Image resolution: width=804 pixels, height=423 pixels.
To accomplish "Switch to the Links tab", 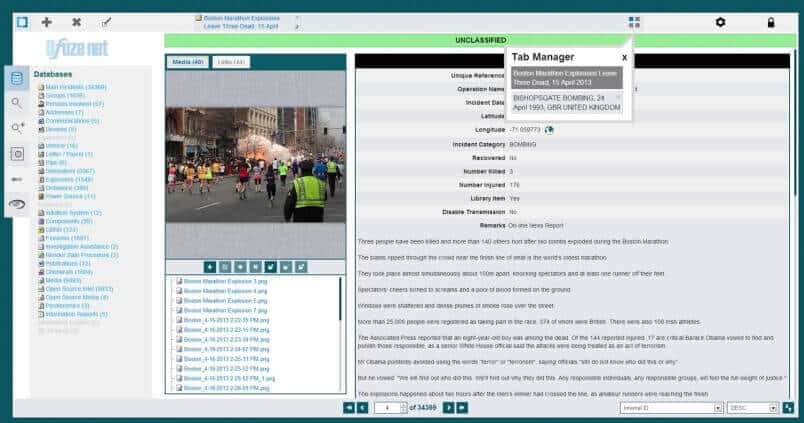I will (x=231, y=62).
